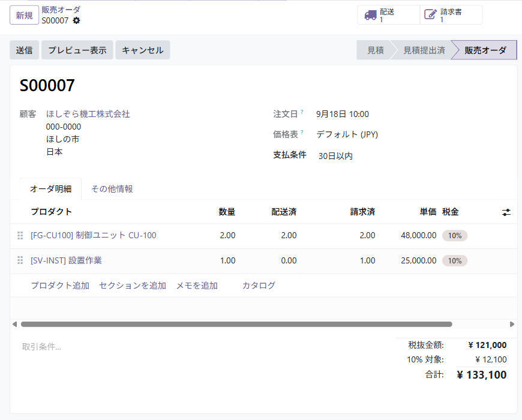Viewport: 522px width, 420px height.
Task: Click the horizontal scrollbar thumb
Action: click(236, 324)
